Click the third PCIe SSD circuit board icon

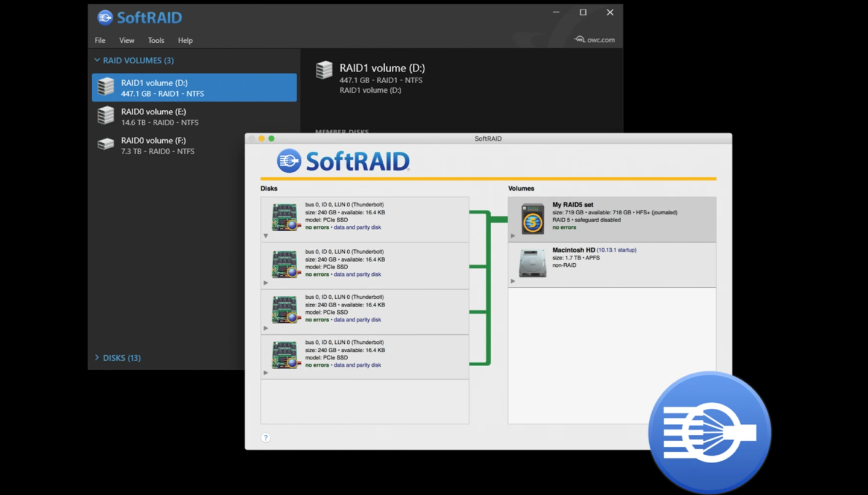tap(285, 310)
